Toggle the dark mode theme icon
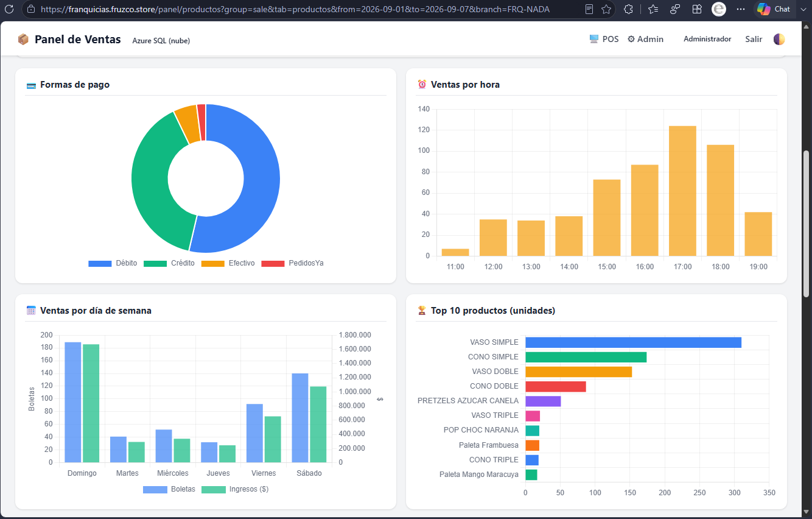 point(779,39)
